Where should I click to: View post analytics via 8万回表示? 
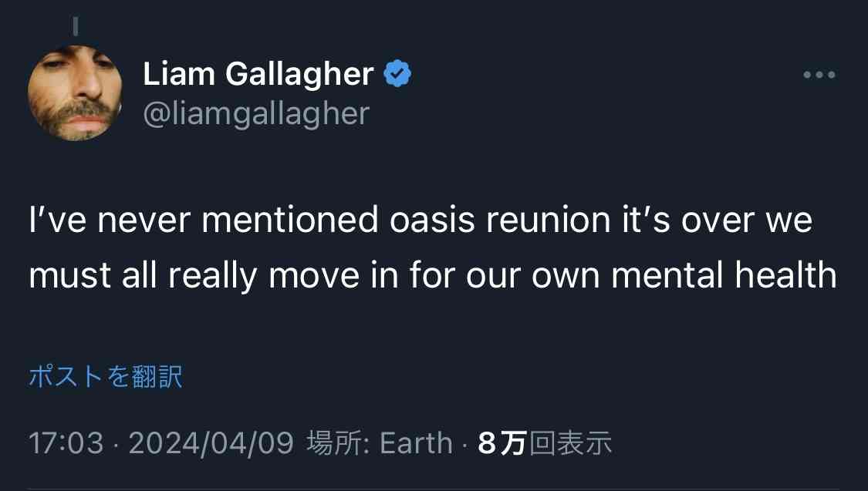click(545, 443)
